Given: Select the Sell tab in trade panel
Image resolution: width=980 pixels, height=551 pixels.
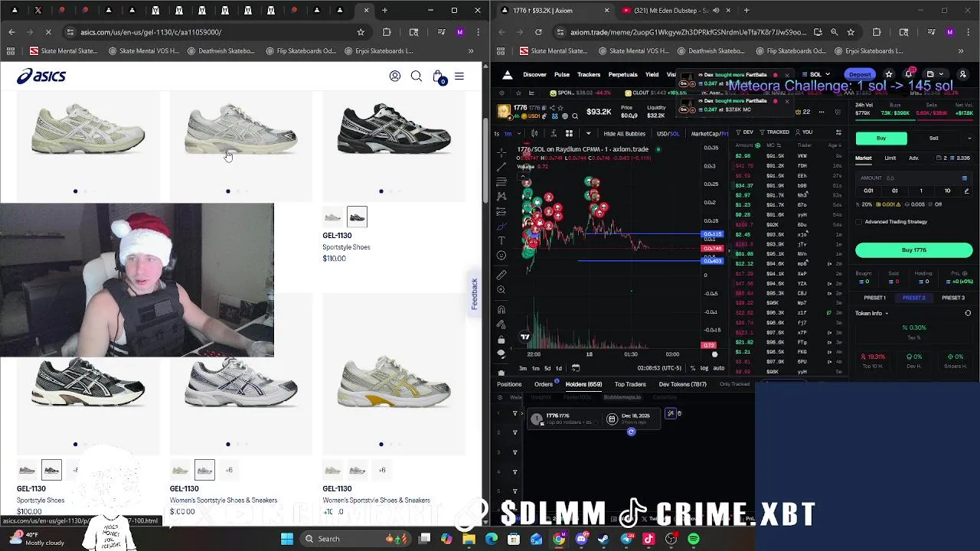Looking at the screenshot, I should tap(934, 139).
